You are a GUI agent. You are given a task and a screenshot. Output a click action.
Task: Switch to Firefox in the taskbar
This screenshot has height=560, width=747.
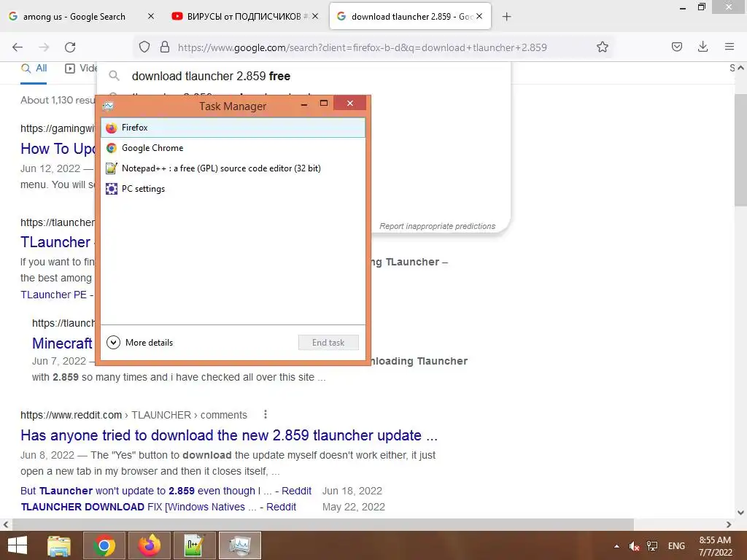coord(150,545)
